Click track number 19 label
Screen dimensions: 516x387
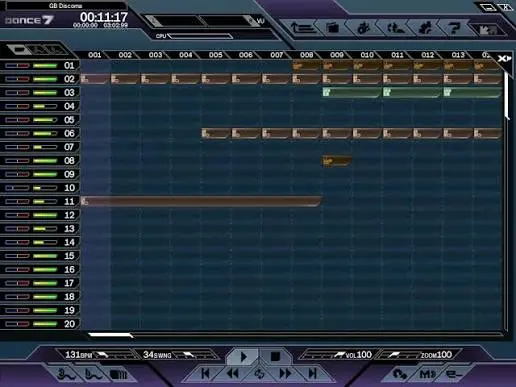coord(69,311)
